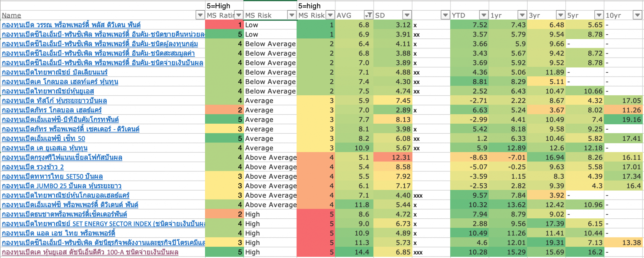Open link กองทุนเปิด แอล เอช ไทย พร็อพเพอร์ตี้
This screenshot has height=258, width=644.
(x=58, y=233)
